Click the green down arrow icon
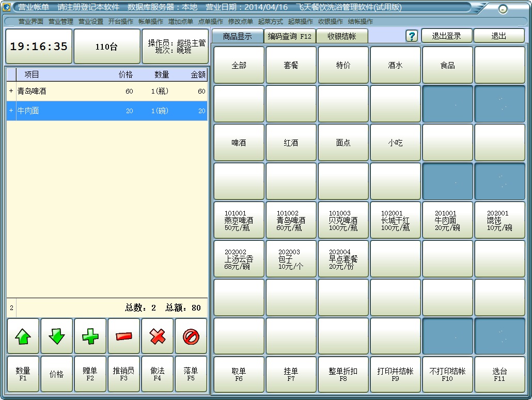The height and width of the screenshot is (400, 532). click(x=57, y=336)
